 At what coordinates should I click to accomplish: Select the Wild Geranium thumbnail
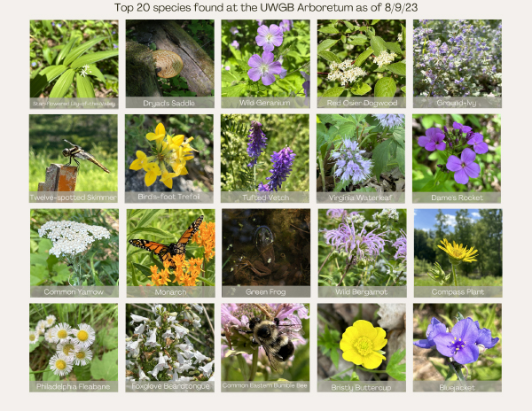click(x=266, y=64)
